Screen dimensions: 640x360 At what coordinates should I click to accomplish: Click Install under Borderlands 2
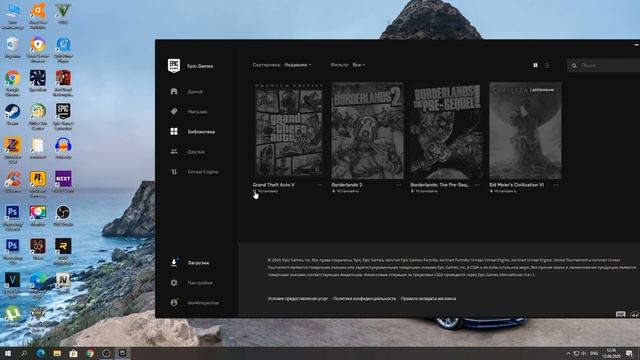pos(345,191)
